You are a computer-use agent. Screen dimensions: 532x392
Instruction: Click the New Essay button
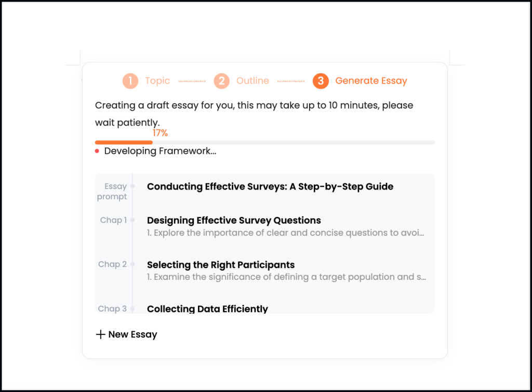[x=126, y=334]
